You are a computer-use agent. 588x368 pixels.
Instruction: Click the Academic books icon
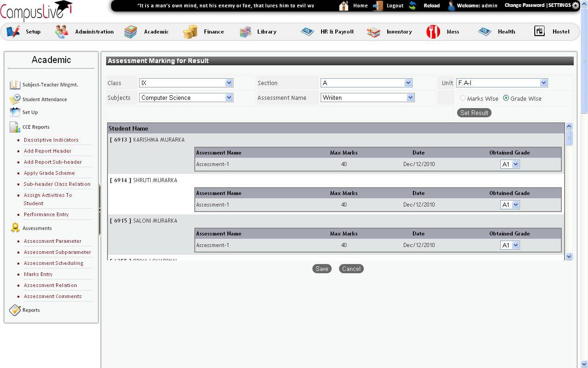(130, 31)
